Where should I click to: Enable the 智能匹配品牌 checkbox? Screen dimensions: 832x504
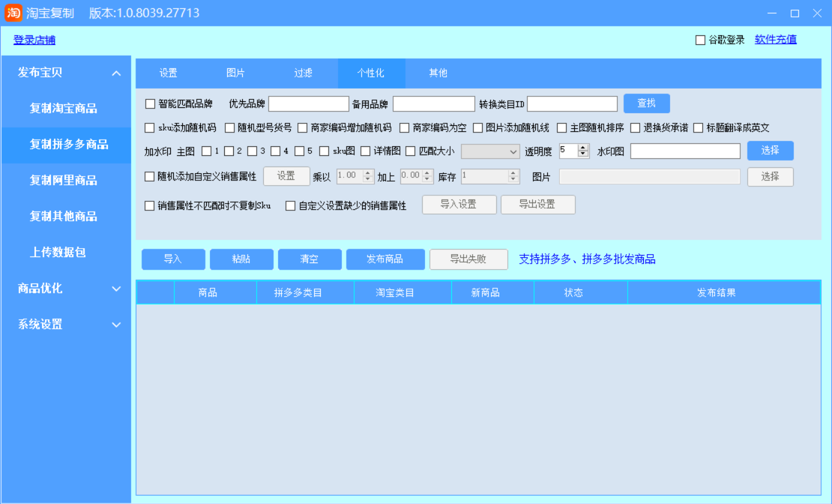(x=150, y=104)
